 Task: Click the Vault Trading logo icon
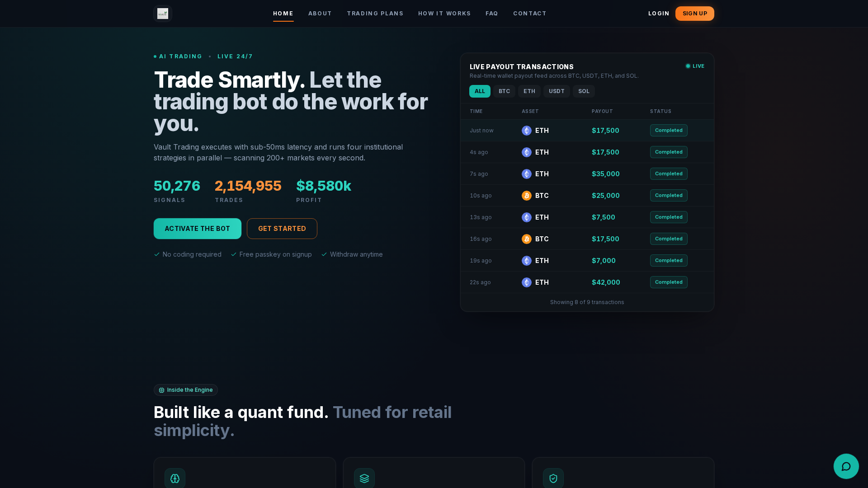163,14
